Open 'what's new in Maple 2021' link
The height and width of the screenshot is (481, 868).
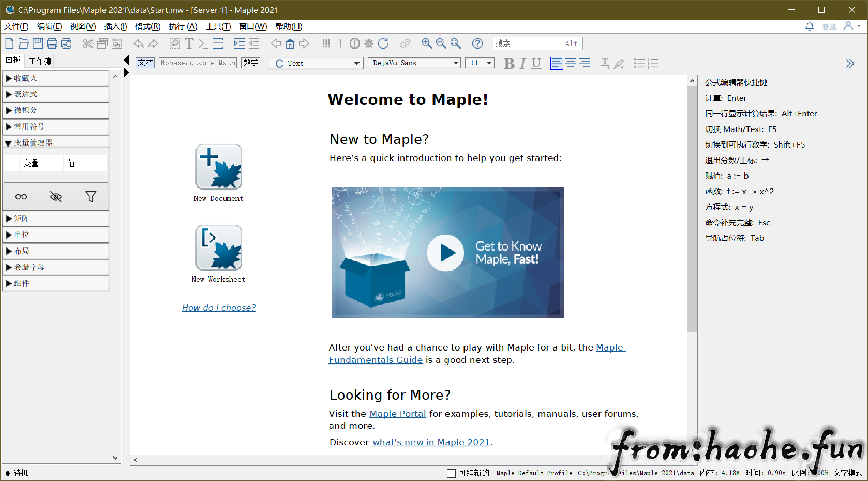(x=431, y=442)
